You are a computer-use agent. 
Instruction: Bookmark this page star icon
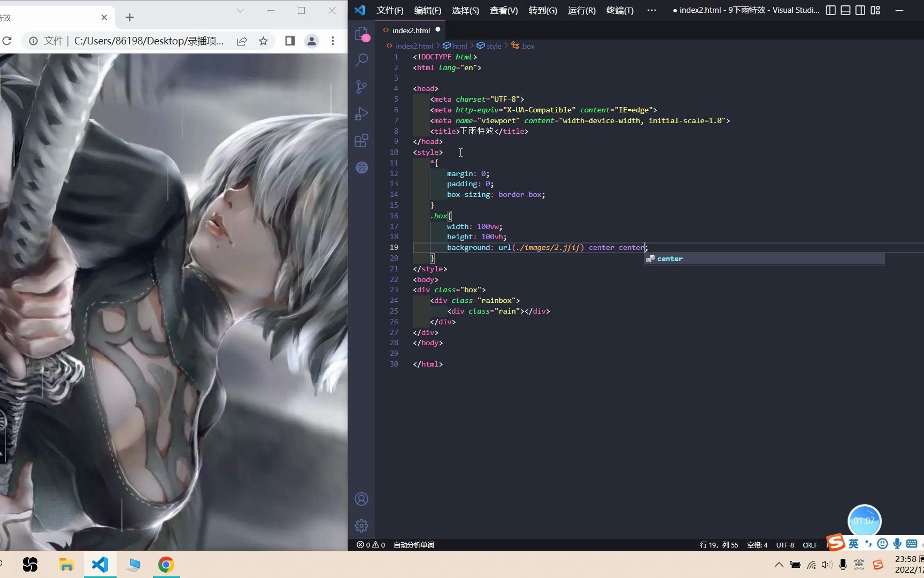[263, 41]
